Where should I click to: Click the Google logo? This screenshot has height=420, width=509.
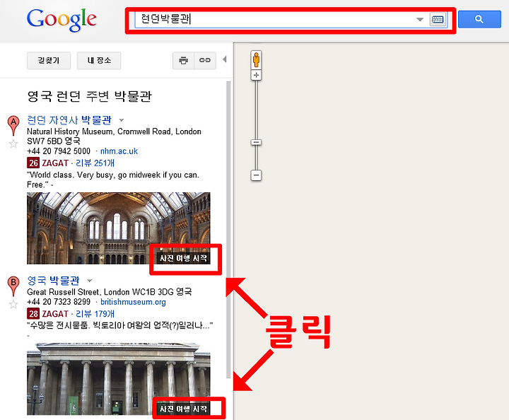coord(62,20)
